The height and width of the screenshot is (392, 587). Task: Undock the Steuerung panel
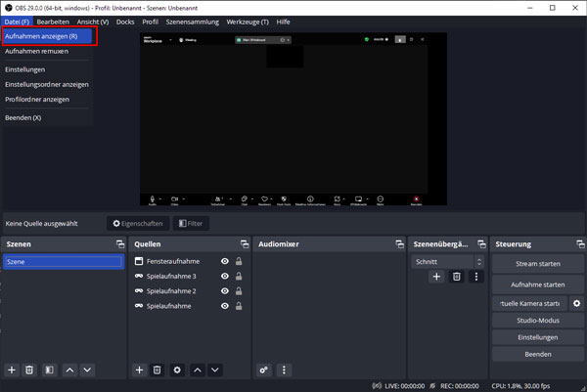[x=580, y=244]
